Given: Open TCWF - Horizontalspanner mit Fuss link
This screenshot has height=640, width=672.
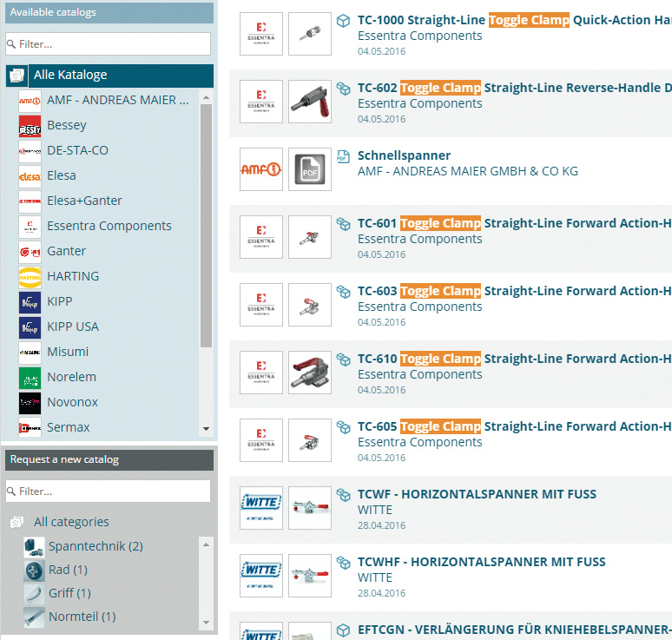Looking at the screenshot, I should point(477,494).
